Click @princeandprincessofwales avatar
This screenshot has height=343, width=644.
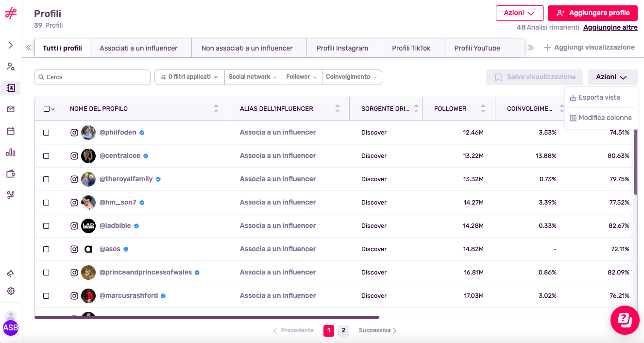pos(88,273)
